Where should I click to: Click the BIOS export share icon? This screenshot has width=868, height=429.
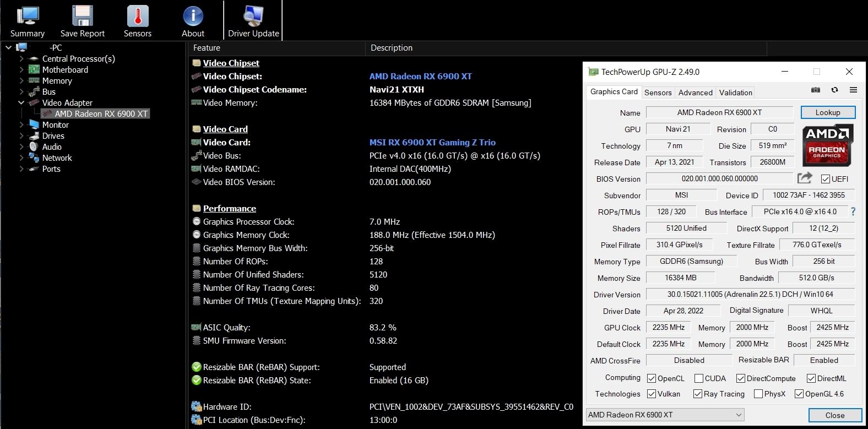[805, 177]
